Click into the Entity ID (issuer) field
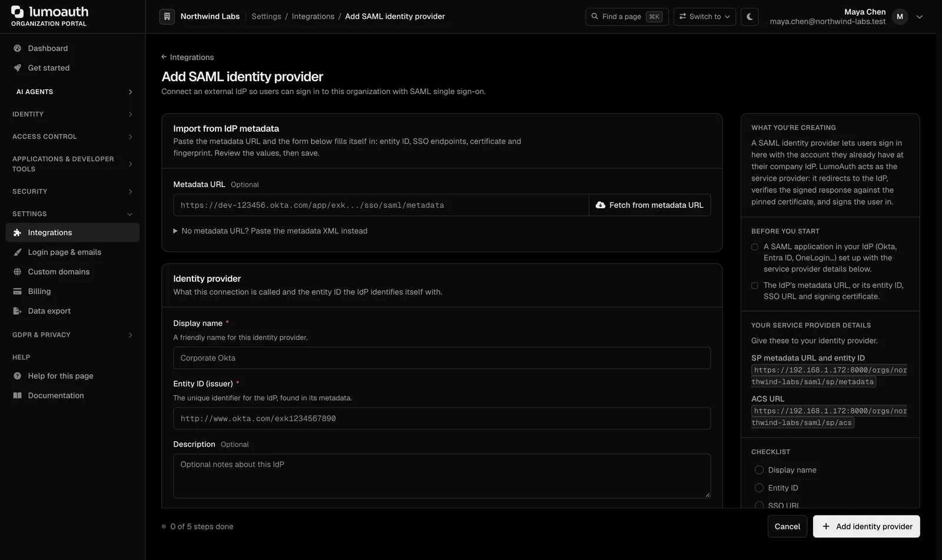The height and width of the screenshot is (560, 942). coord(442,418)
